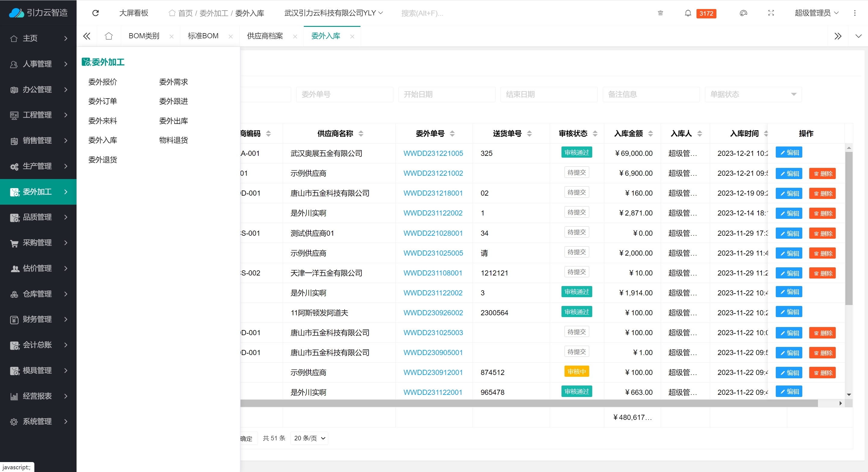Switch to the 供应商档案 tab

265,36
